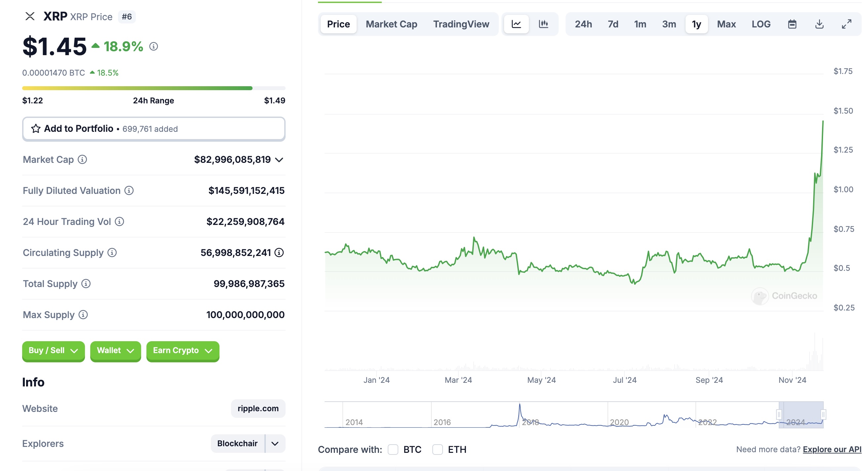Image resolution: width=868 pixels, height=471 pixels.
Task: Click the highlighted 2024 range in navigator
Action: (801, 415)
